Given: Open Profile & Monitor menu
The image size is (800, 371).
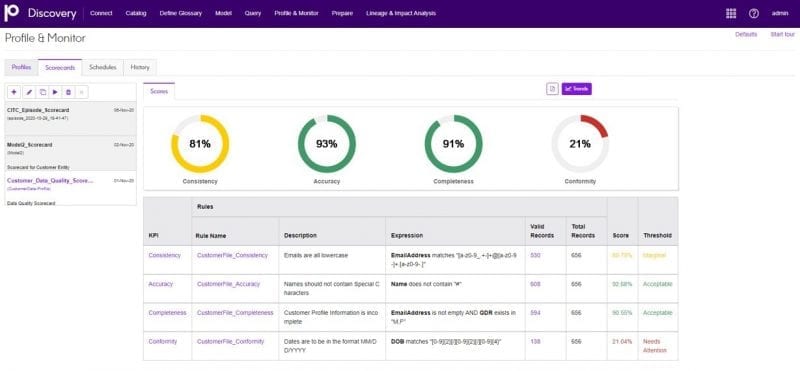Looking at the screenshot, I should (296, 13).
